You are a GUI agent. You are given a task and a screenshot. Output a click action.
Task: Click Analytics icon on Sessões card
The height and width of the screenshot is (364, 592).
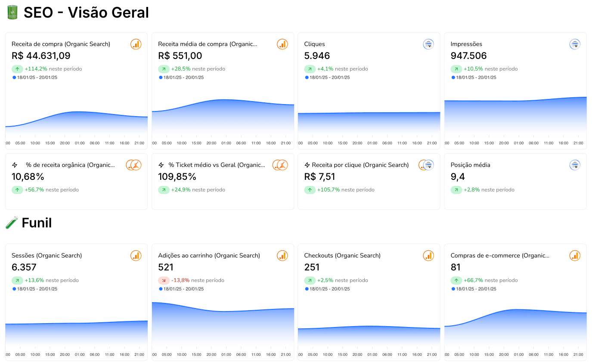pyautogui.click(x=136, y=256)
